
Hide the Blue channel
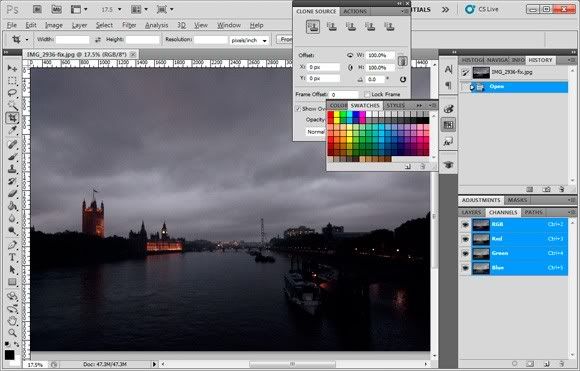pos(465,268)
